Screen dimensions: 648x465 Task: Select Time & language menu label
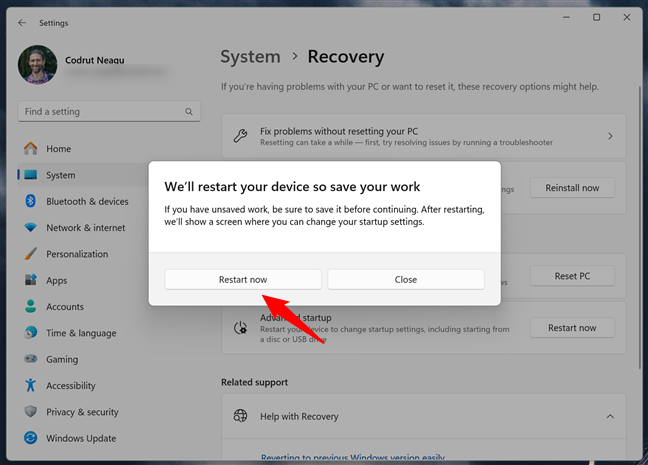tap(81, 333)
